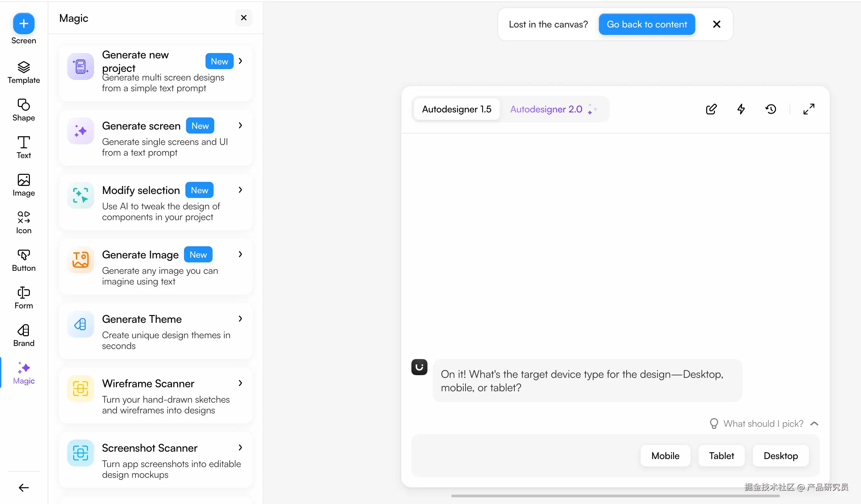Click the new chat edit icon
This screenshot has height=504, width=861.
point(711,109)
